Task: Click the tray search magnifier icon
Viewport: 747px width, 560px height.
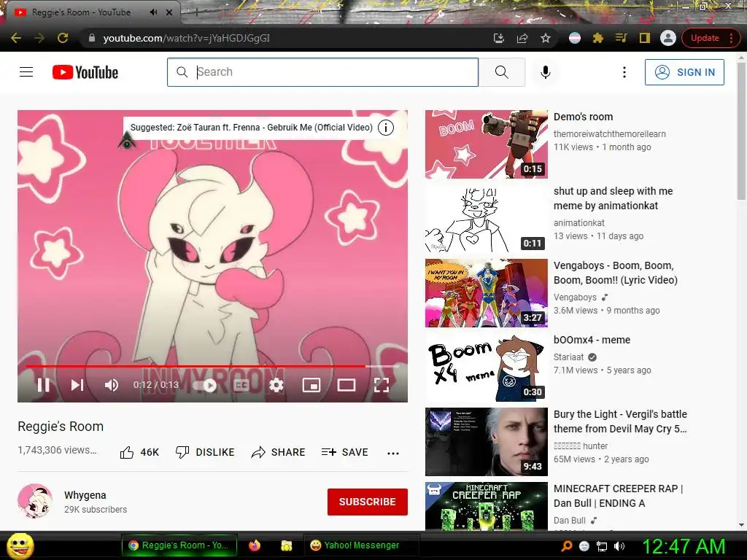Action: click(566, 546)
